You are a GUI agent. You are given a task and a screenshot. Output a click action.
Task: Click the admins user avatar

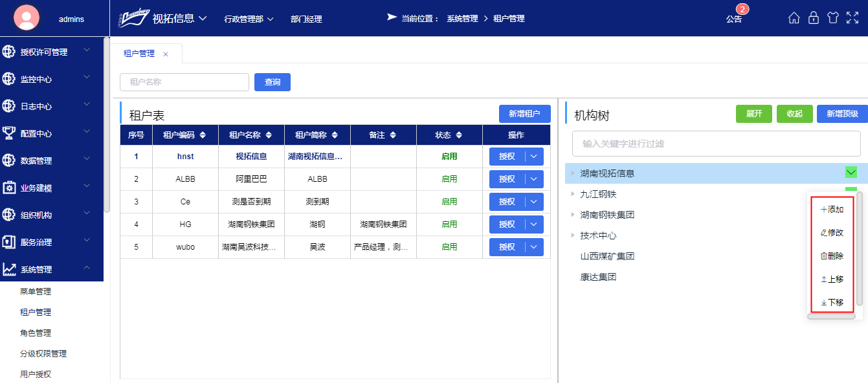tap(27, 17)
